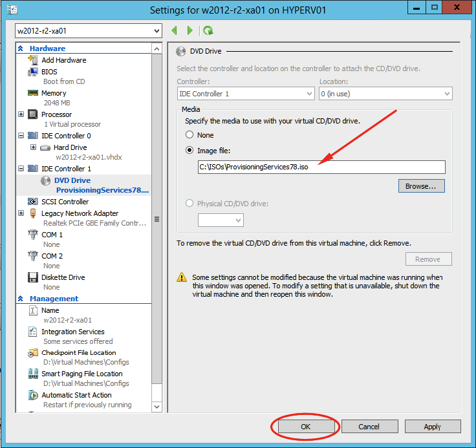Click the tree scrollbar up arrow

point(157,49)
